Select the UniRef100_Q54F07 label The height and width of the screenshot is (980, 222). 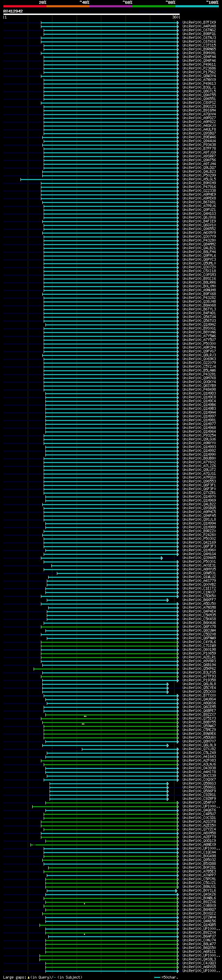tap(199, 802)
